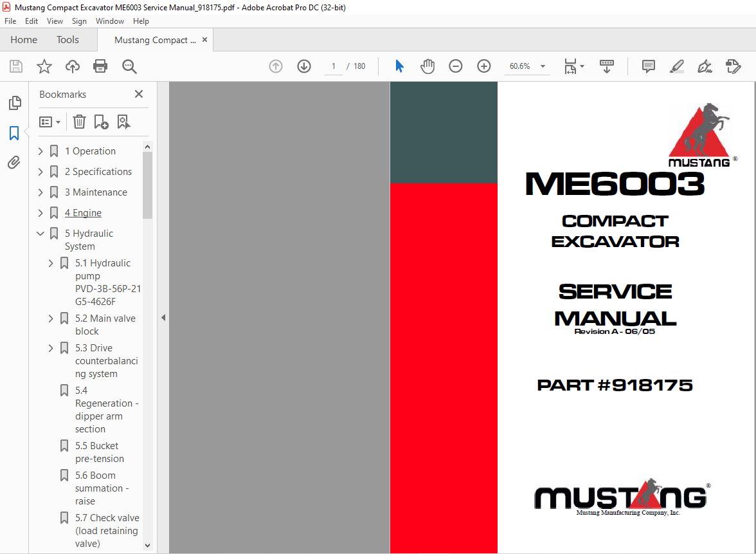Open the 3 Maintenance bookmark
The width and height of the screenshot is (756, 554).
click(x=96, y=192)
